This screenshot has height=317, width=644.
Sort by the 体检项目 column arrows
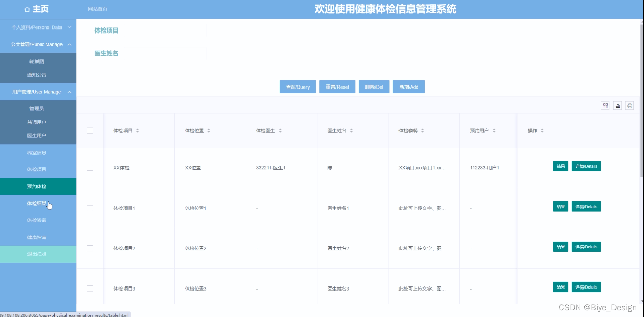click(x=137, y=131)
